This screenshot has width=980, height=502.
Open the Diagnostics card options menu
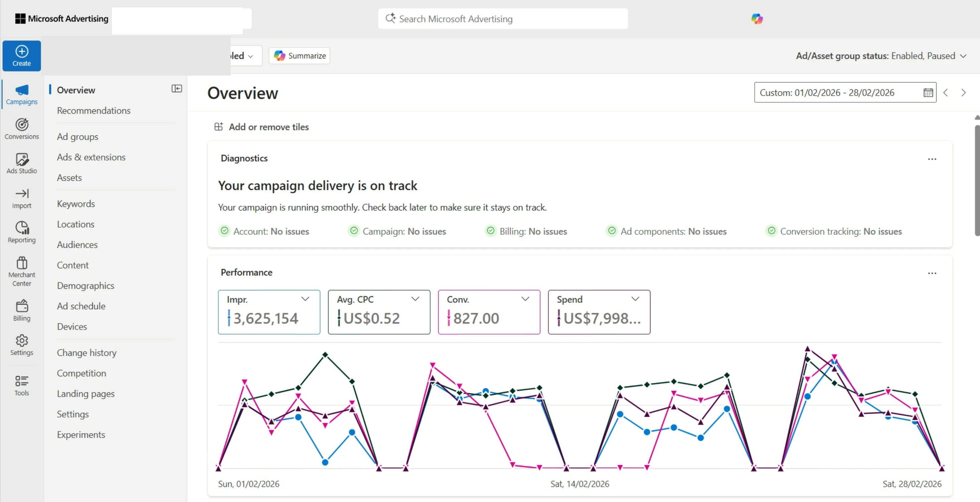pyautogui.click(x=932, y=159)
